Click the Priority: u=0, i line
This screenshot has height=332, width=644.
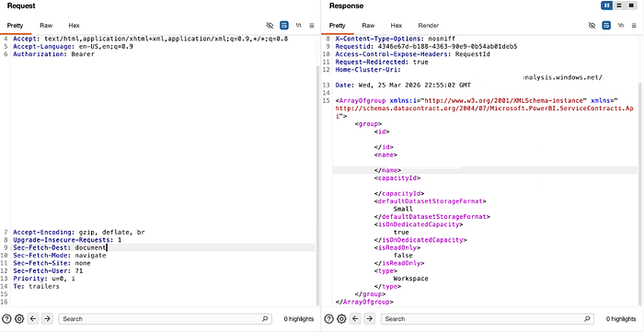(x=44, y=279)
